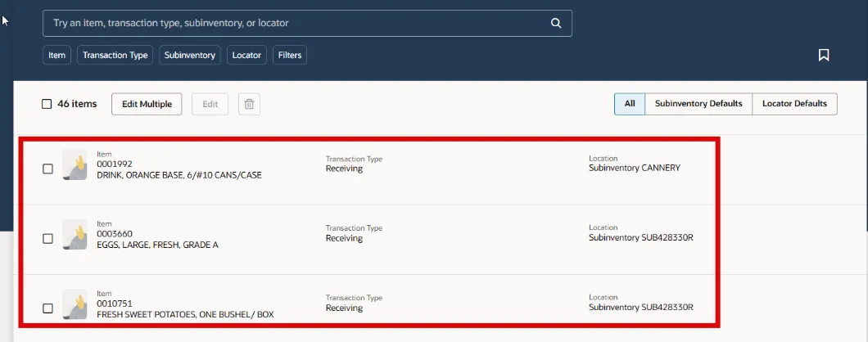868x342 pixels.
Task: Select the All view tab
Action: 630,104
